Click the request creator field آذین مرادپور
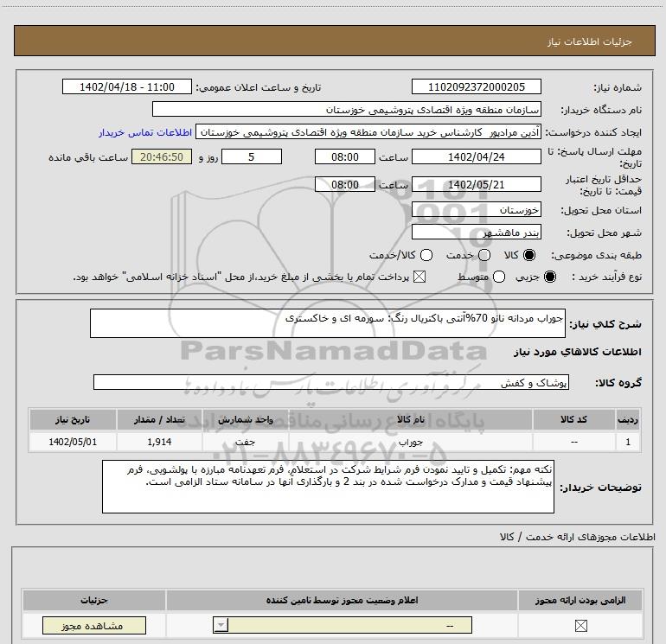The width and height of the screenshot is (666, 644). pyautogui.click(x=368, y=132)
